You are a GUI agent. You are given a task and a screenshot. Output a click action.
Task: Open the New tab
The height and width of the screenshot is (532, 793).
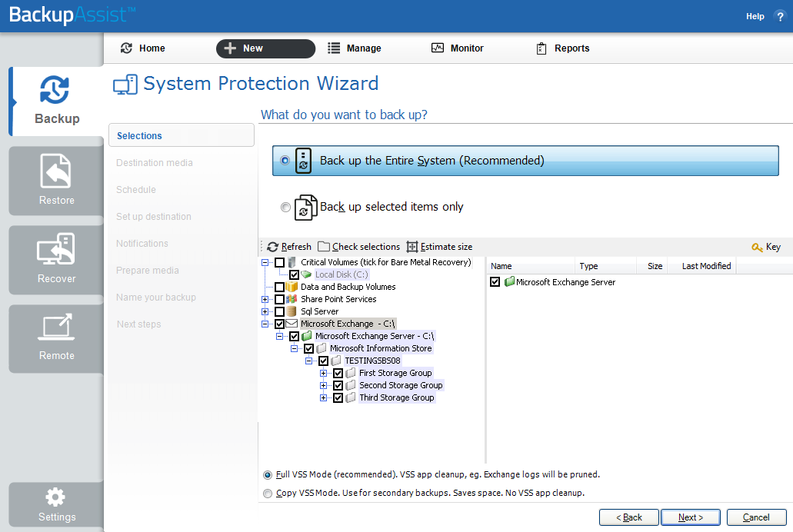[x=265, y=48]
